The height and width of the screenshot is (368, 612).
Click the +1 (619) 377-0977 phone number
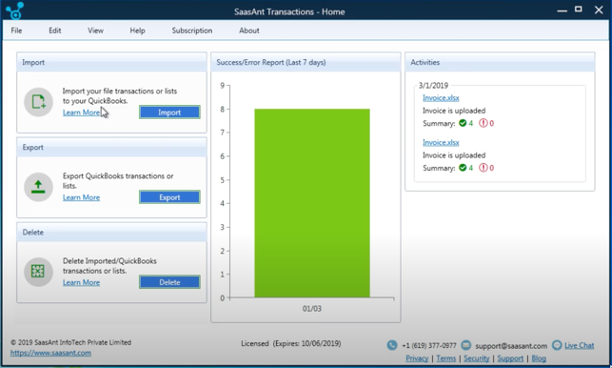click(429, 346)
